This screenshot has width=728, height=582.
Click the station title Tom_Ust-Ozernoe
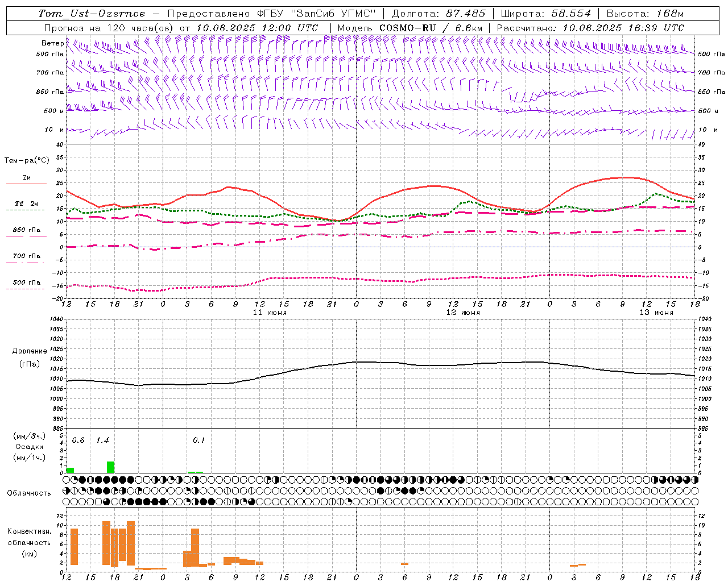(92, 14)
